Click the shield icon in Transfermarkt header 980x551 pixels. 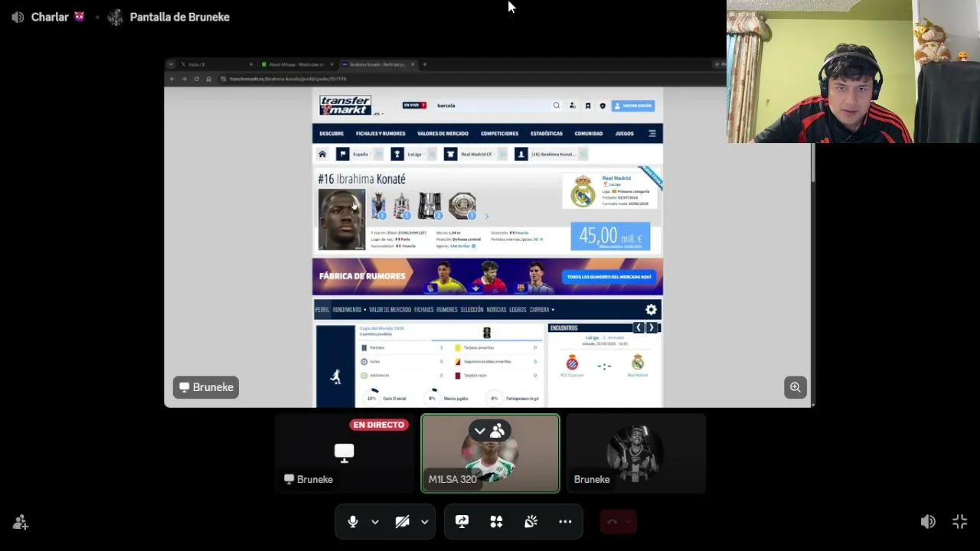click(x=603, y=106)
